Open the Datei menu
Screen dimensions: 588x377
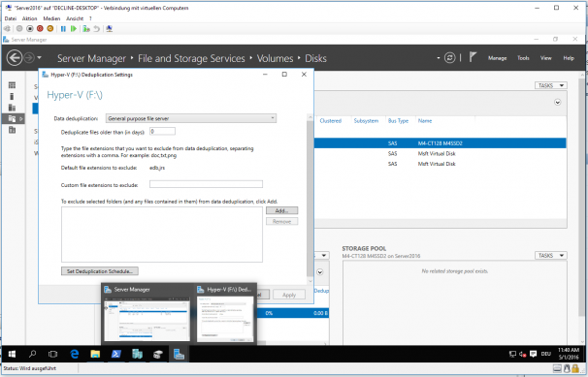(10, 18)
